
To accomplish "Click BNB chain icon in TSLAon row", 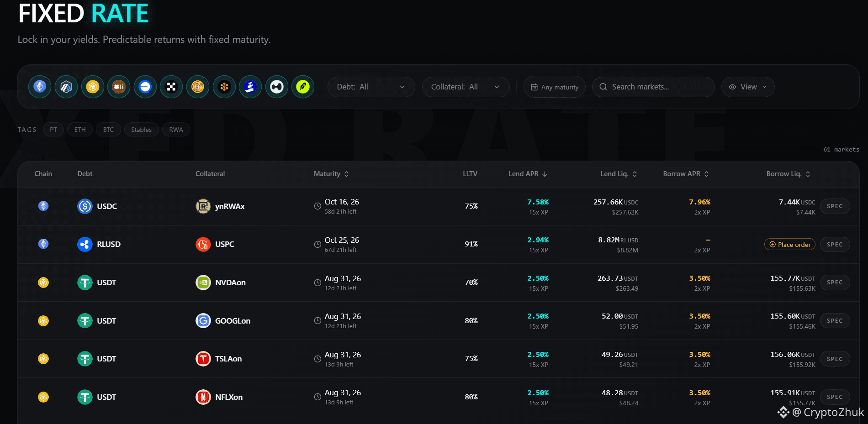I will click(43, 359).
